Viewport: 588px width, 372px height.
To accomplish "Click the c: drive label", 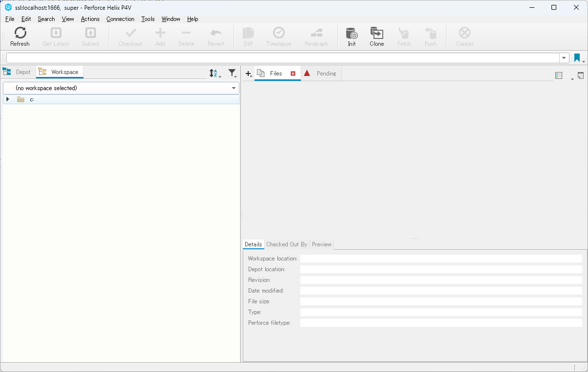I will pos(32,99).
